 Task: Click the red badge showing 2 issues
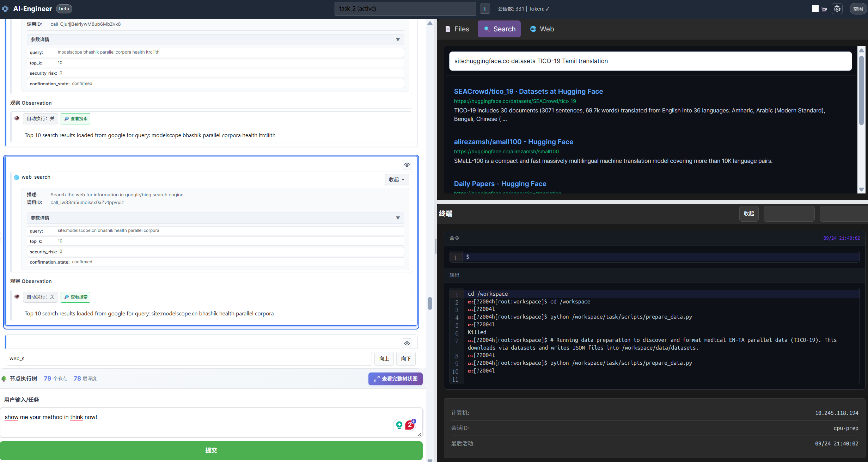tap(410, 425)
